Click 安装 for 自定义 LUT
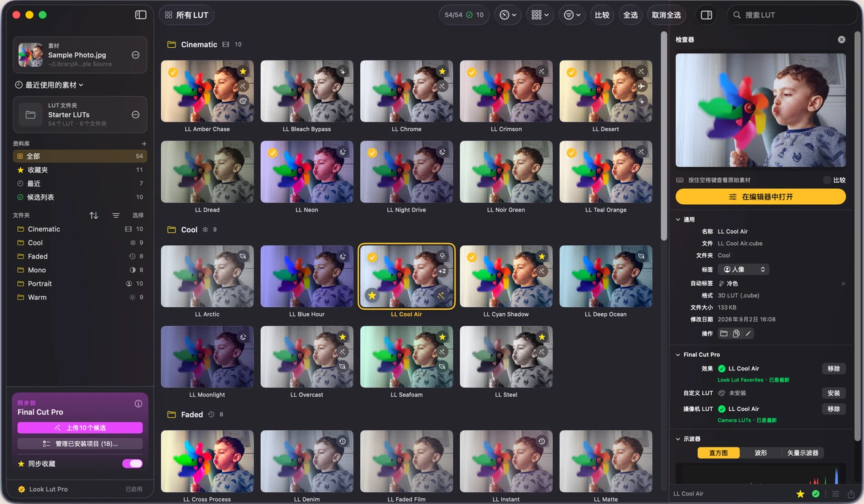Viewport: 864px width, 504px height. click(x=833, y=393)
